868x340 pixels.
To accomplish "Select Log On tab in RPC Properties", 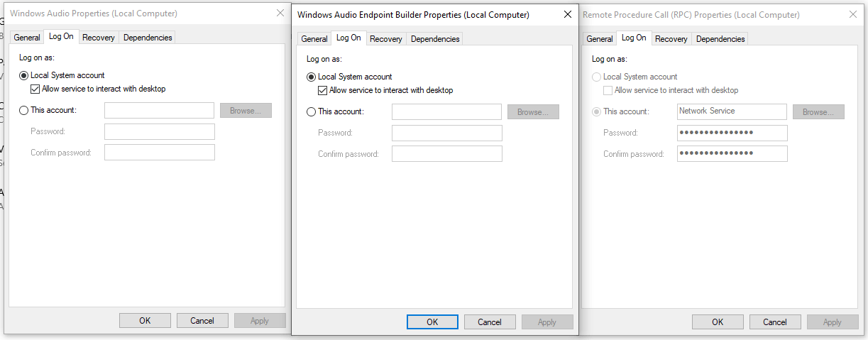I will tap(634, 38).
